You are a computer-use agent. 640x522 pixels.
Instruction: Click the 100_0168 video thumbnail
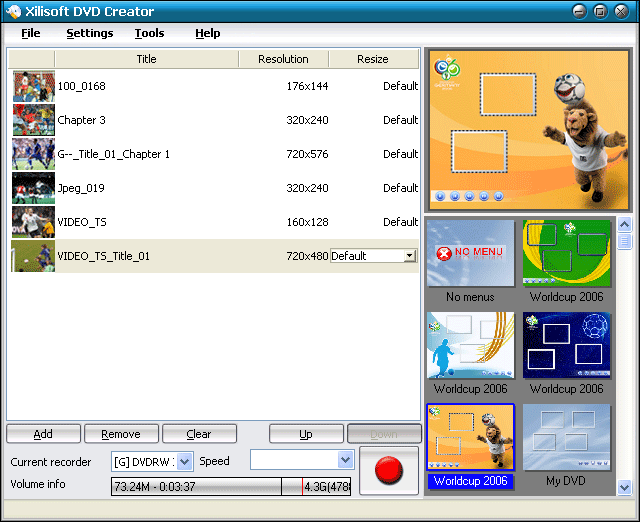[33, 86]
